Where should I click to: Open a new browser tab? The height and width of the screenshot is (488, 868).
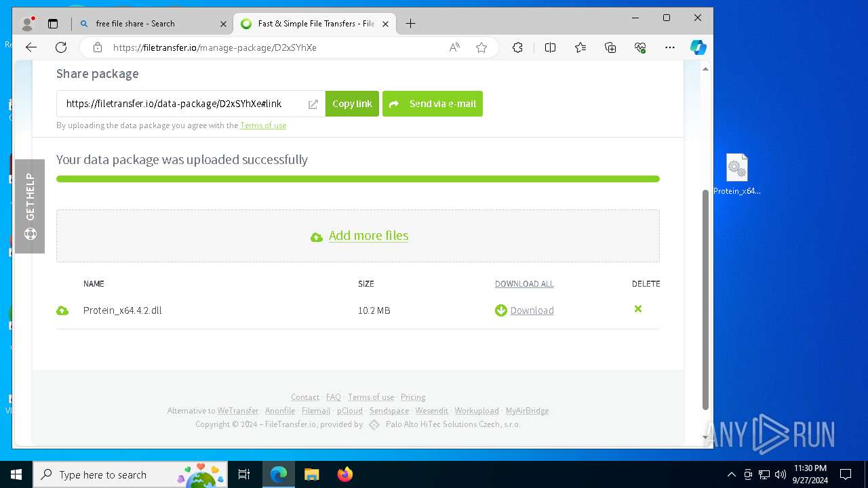[x=410, y=24]
